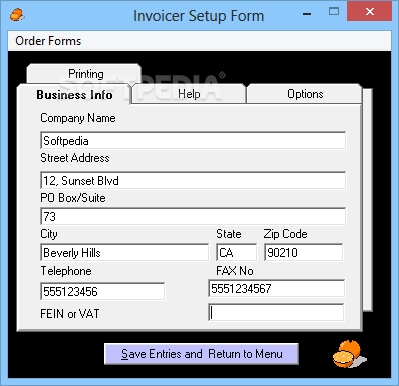Maximize the Invoicer Setup Form window
Screen dimensions: 399x386
coord(334,12)
